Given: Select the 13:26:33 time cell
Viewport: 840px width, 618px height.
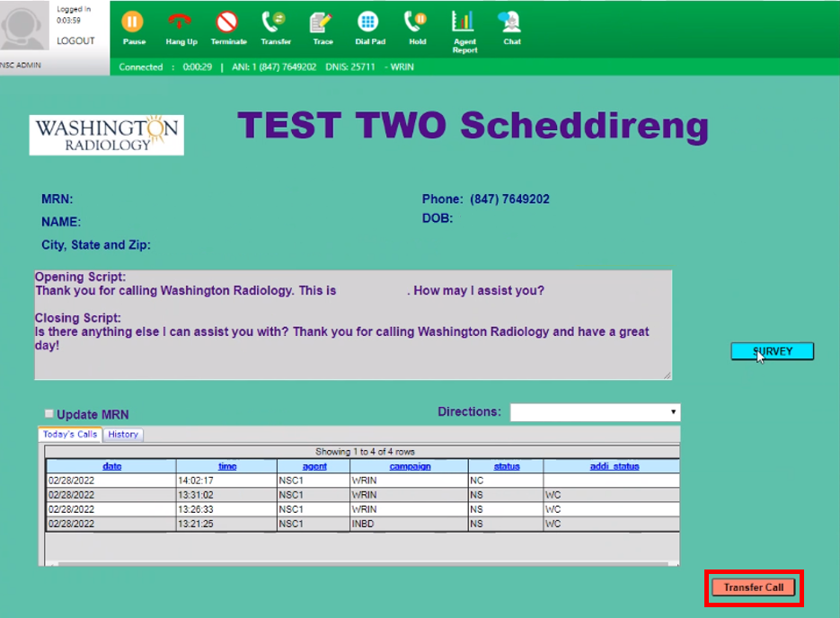Looking at the screenshot, I should click(x=226, y=509).
